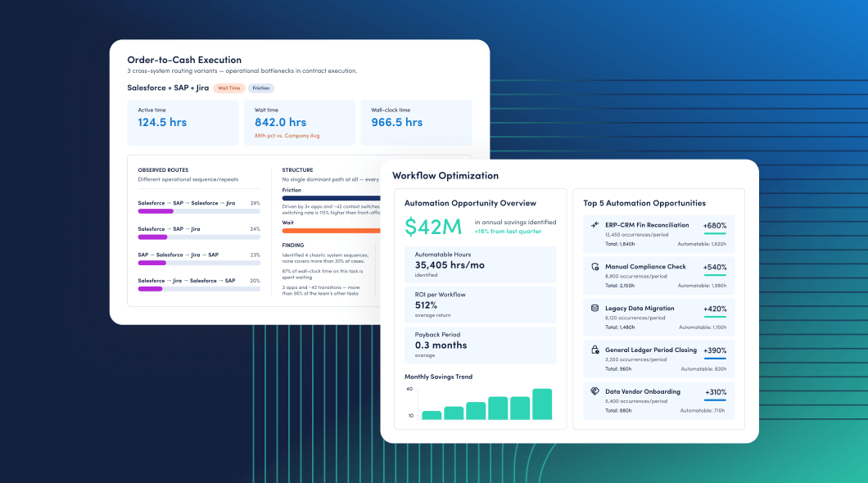
Task: Click the Manual Compliance Check icon
Action: tap(594, 267)
